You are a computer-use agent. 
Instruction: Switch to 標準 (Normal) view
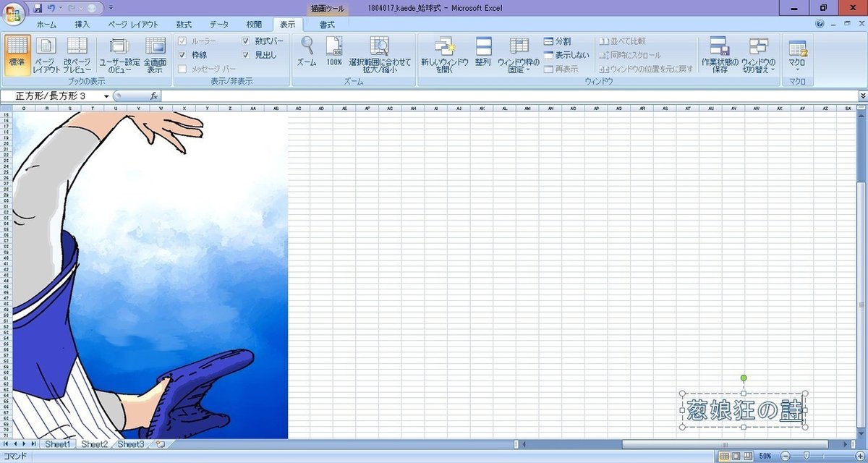[x=17, y=55]
